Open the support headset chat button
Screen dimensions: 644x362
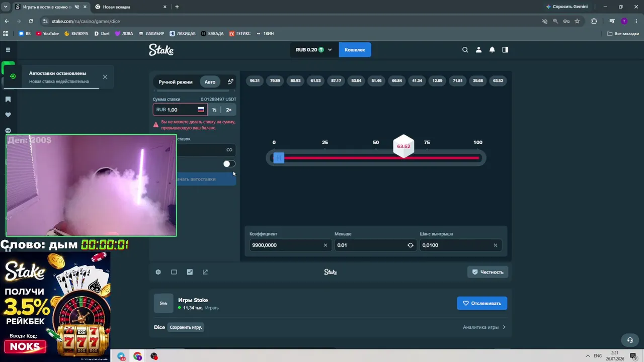[x=629, y=340]
